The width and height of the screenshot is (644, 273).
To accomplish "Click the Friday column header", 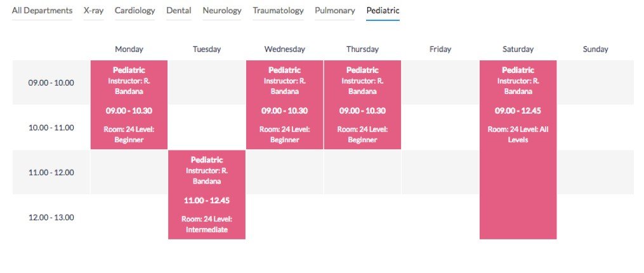I will click(440, 50).
